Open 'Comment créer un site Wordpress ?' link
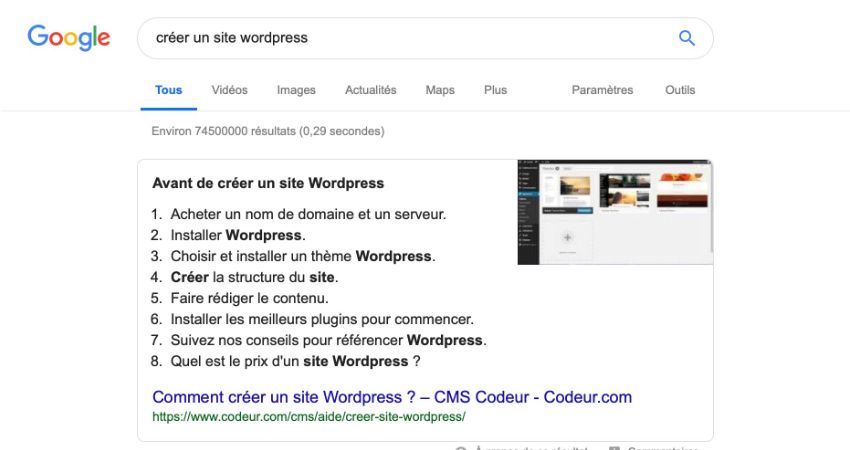 click(x=391, y=397)
